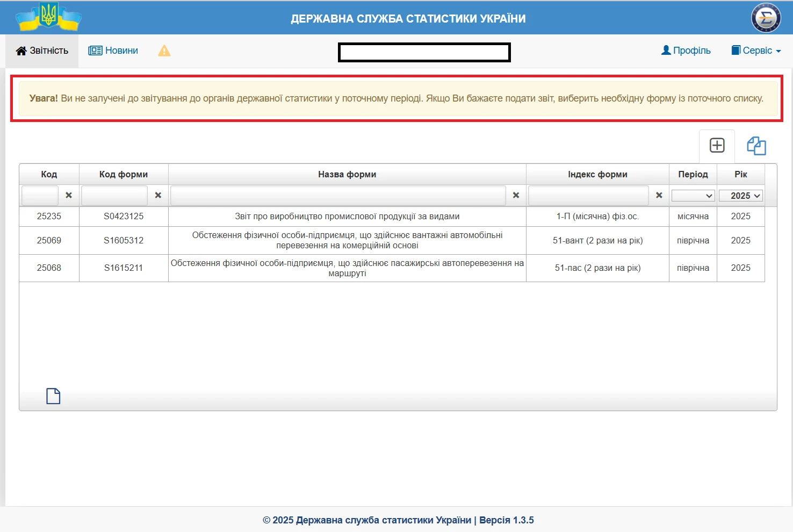
Task: Sort by the Рік column header
Action: [x=741, y=174]
